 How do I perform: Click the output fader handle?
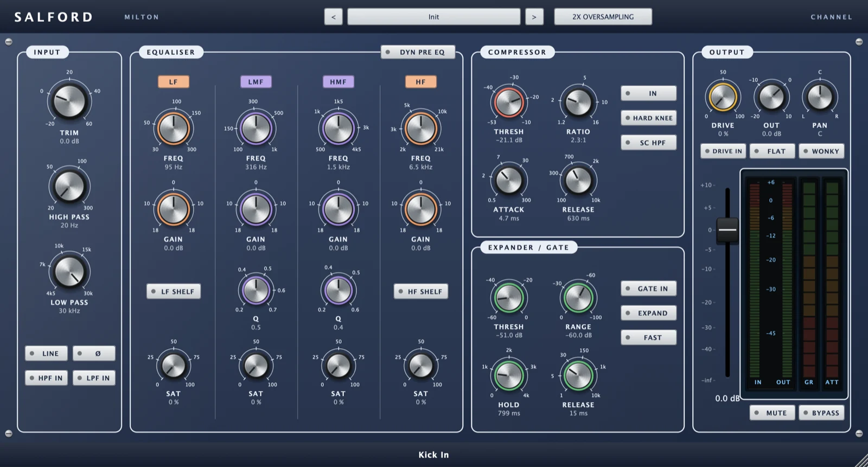[727, 230]
